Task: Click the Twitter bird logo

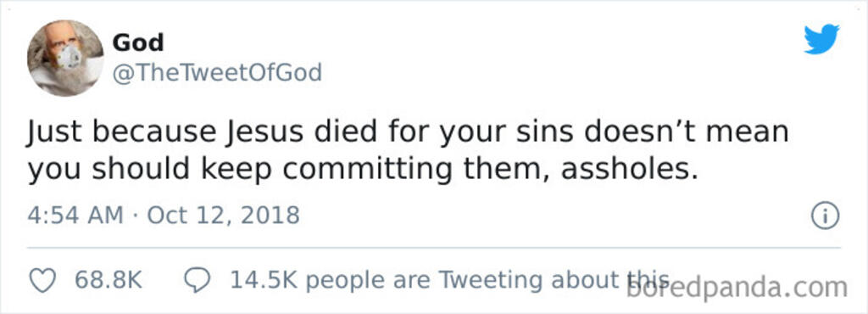Action: (x=821, y=39)
